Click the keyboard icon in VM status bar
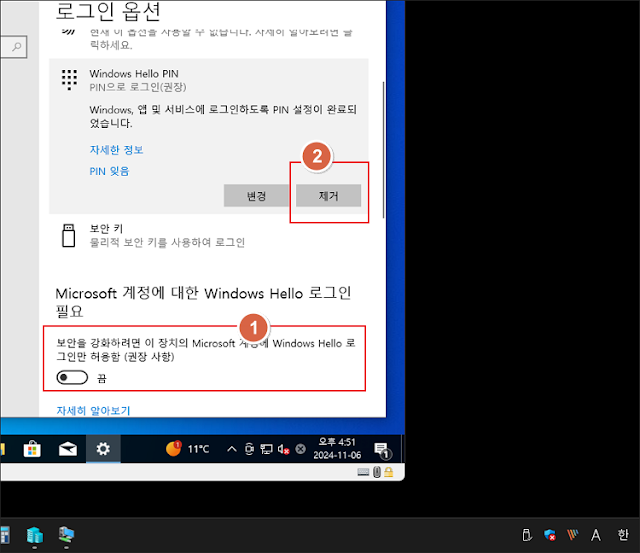Image resolution: width=640 pixels, height=553 pixels. click(x=363, y=472)
